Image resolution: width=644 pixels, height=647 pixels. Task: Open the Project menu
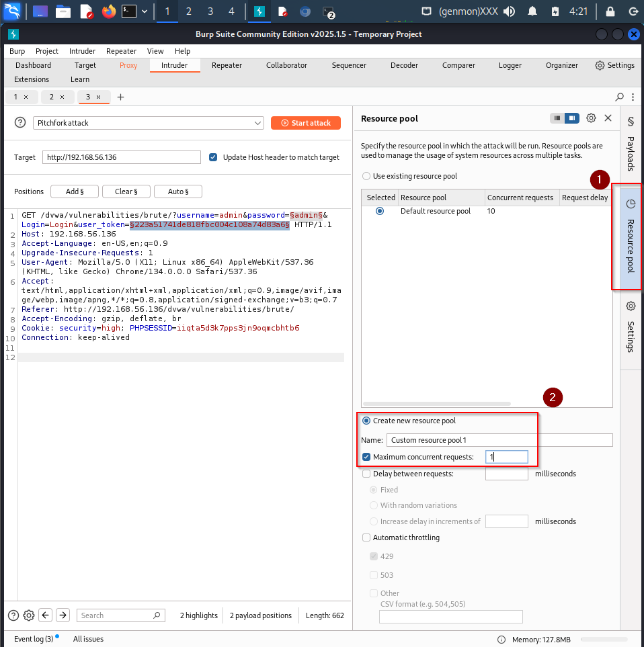point(47,51)
